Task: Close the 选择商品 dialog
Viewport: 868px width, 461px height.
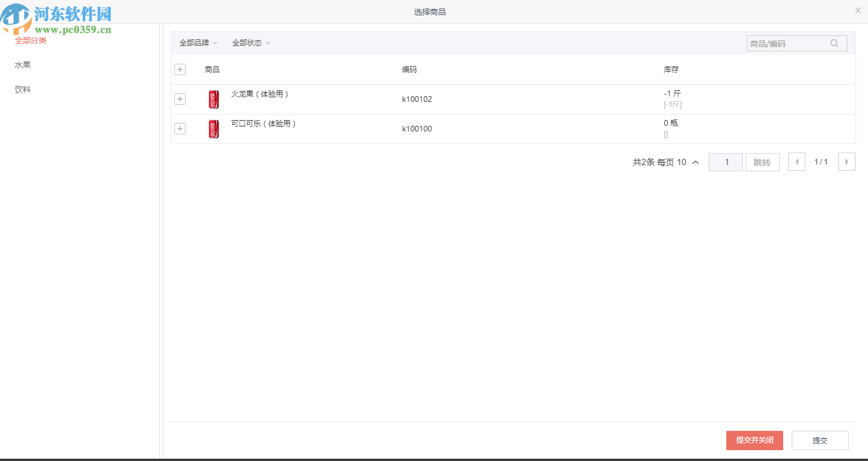Action: [x=858, y=10]
